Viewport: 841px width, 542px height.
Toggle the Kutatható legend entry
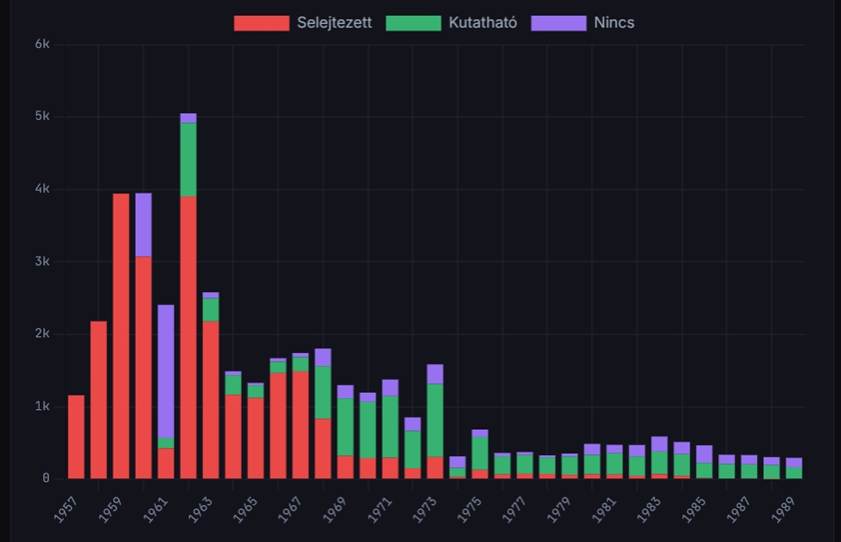tap(452, 23)
